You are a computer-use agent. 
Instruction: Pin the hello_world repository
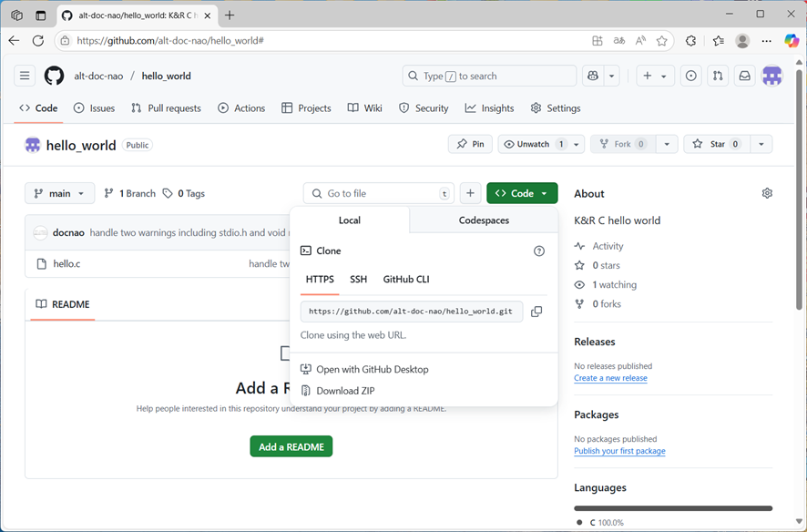pos(470,144)
